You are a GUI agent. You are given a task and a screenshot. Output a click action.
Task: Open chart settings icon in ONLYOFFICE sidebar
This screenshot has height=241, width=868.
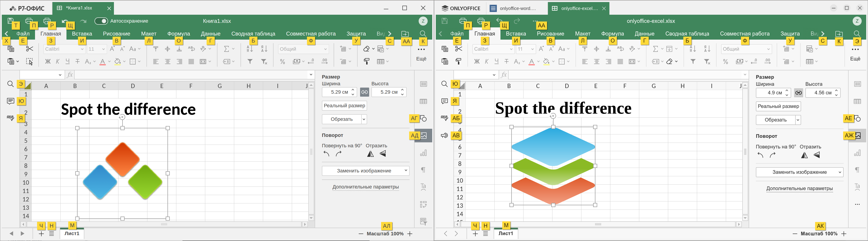point(858,153)
